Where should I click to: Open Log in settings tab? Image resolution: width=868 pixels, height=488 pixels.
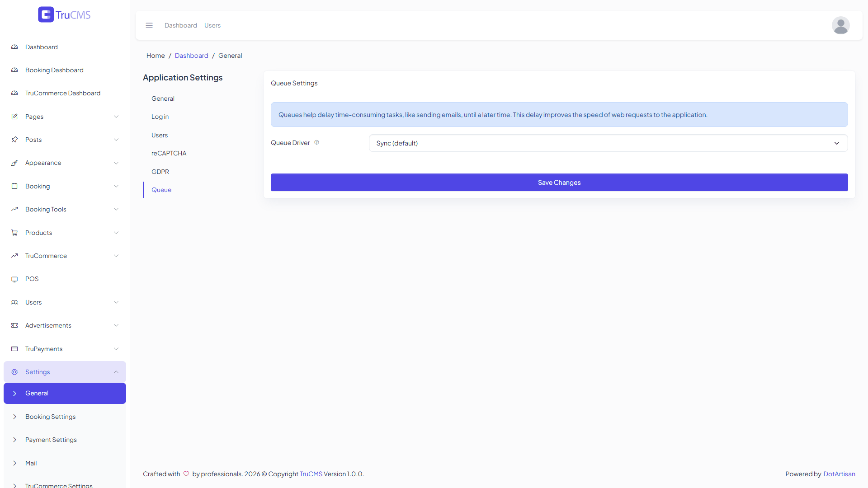coord(160,117)
